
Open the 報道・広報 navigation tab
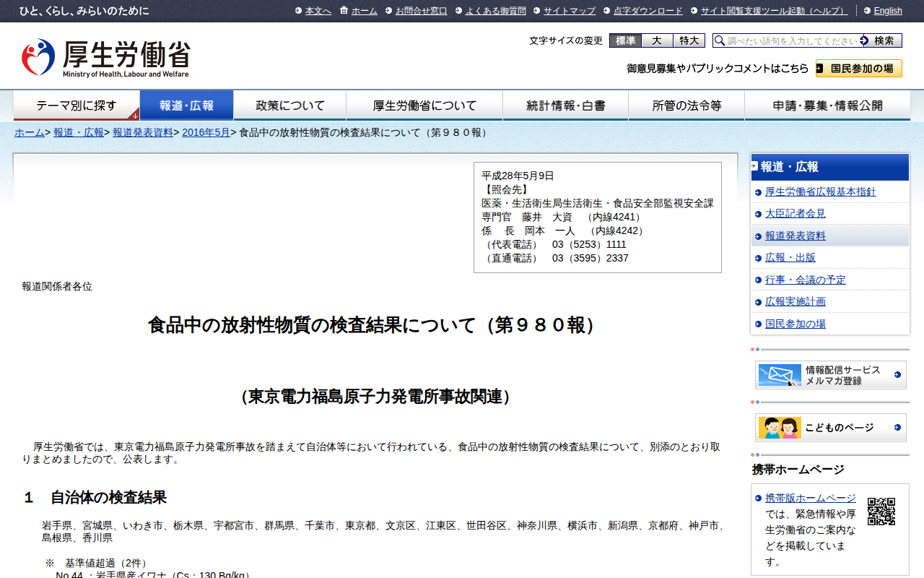(187, 105)
